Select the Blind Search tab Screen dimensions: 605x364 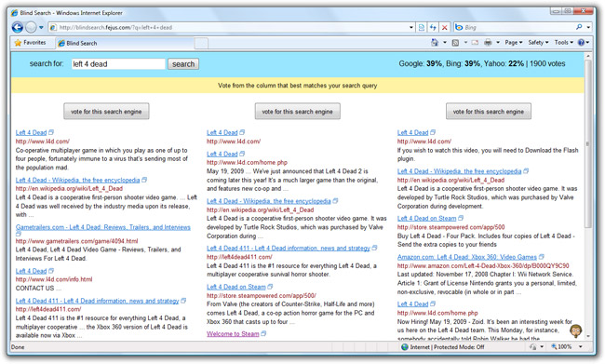[x=124, y=43]
